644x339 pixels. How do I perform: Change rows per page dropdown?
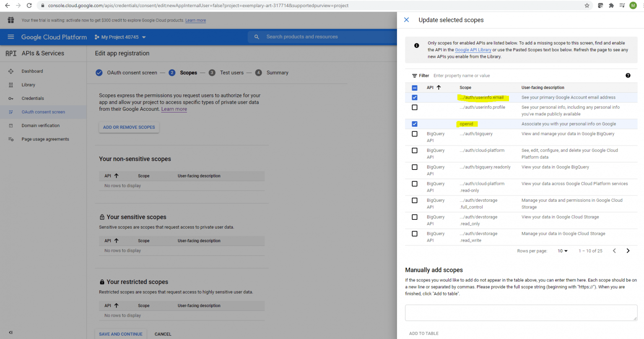[x=562, y=251]
